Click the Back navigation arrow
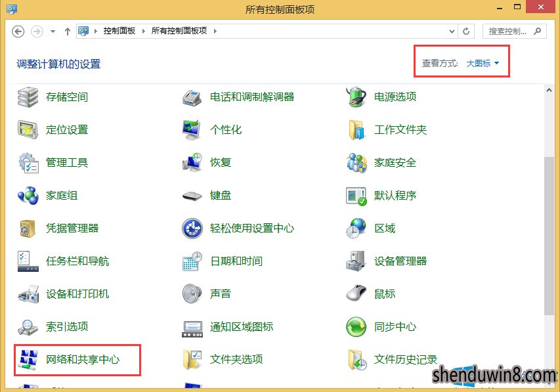The width and height of the screenshot is (560, 392). pyautogui.click(x=18, y=32)
